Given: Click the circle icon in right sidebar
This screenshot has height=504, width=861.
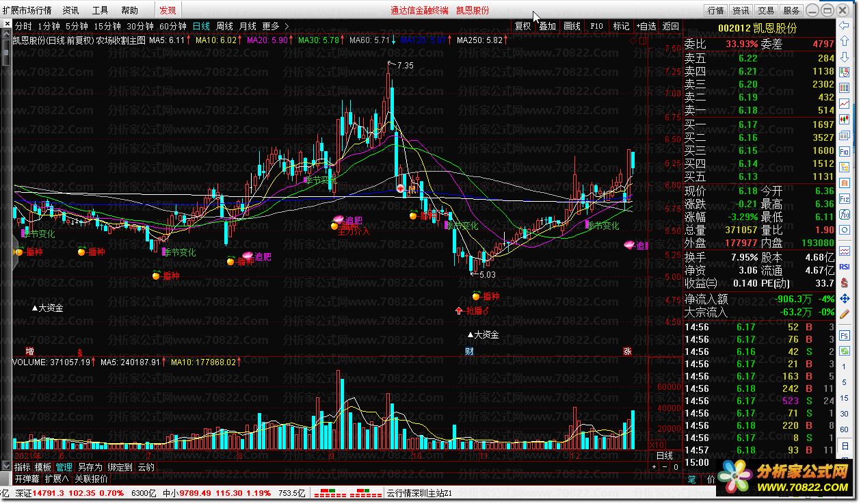Looking at the screenshot, I should pyautogui.click(x=845, y=230).
